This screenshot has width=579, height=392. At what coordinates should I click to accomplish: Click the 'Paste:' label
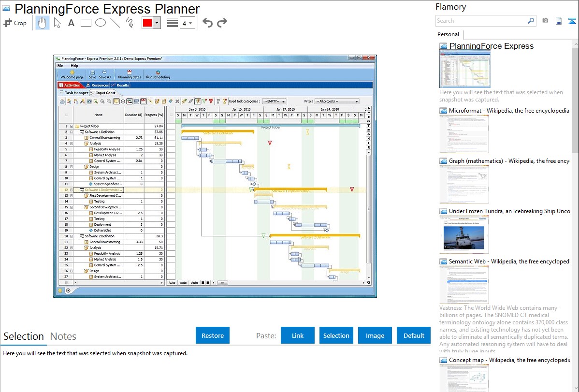pos(266,335)
